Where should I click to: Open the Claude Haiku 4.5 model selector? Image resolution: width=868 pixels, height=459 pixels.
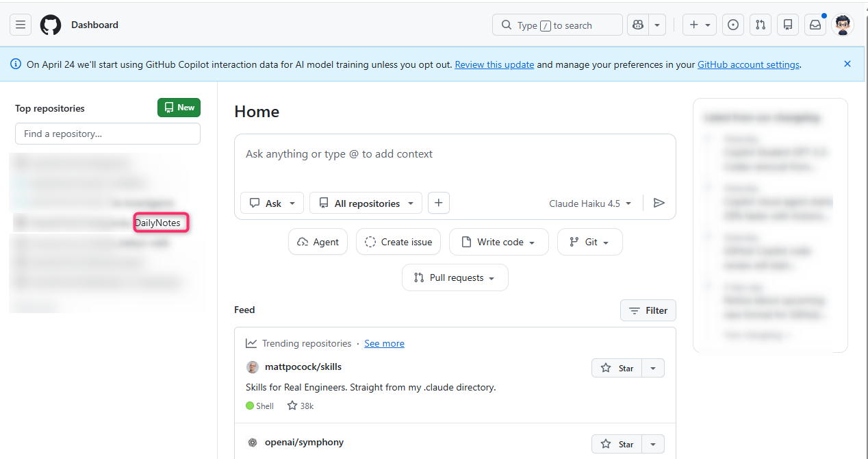590,203
